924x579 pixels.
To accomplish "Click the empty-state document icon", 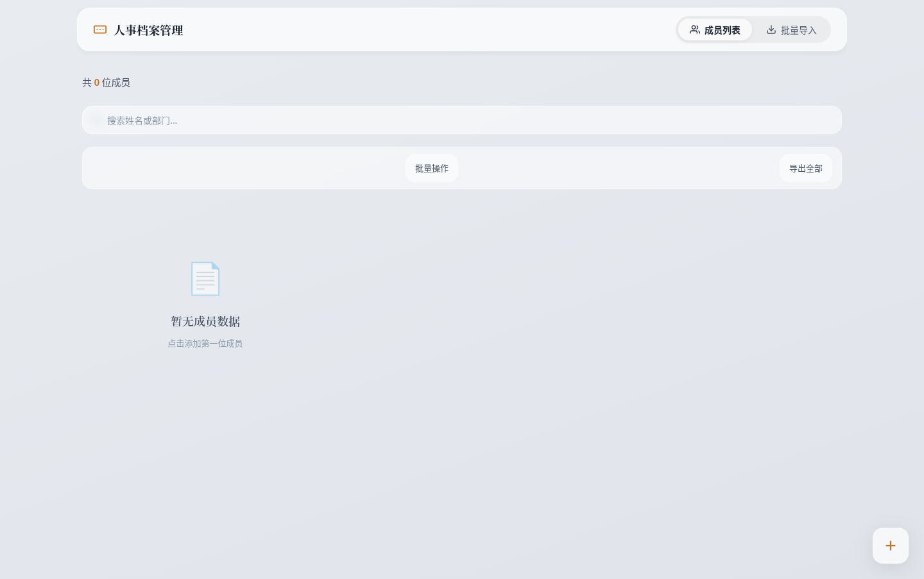I will click(x=205, y=279).
